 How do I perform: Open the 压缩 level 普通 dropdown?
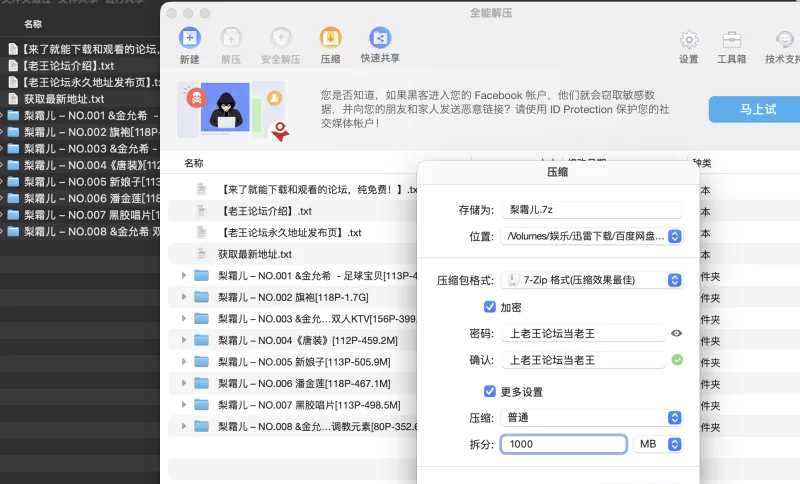pos(592,418)
